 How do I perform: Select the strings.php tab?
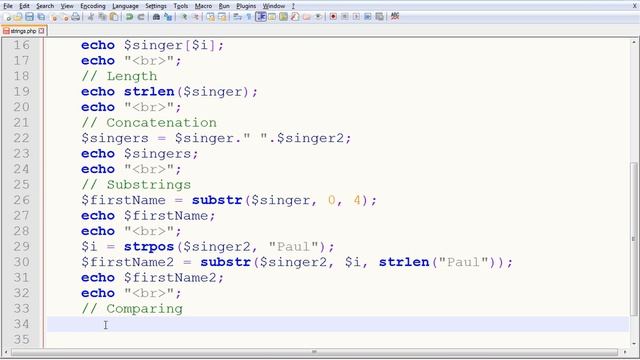tap(23, 31)
